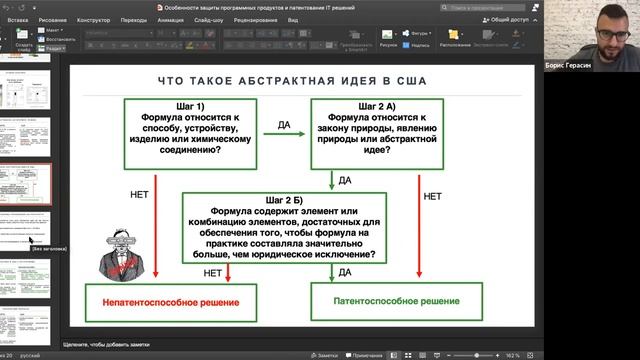Click the 162 % zoom level
Viewport: 640px width, 360px height.
coord(513,356)
